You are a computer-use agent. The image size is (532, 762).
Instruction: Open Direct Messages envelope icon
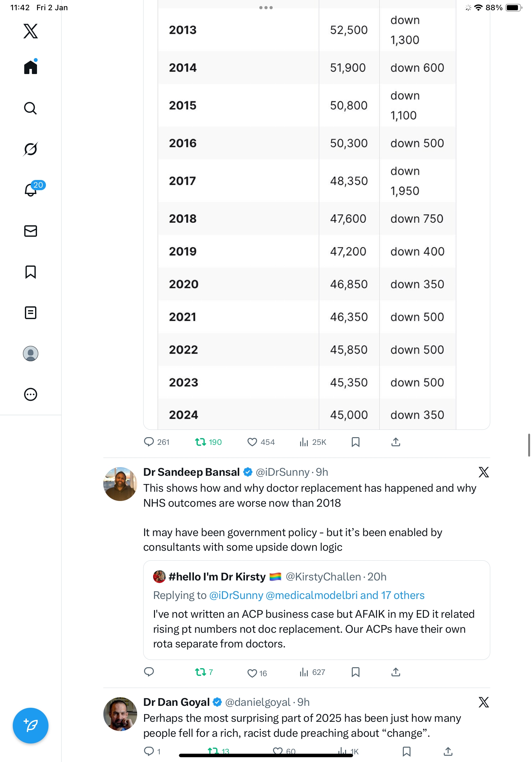[31, 231]
